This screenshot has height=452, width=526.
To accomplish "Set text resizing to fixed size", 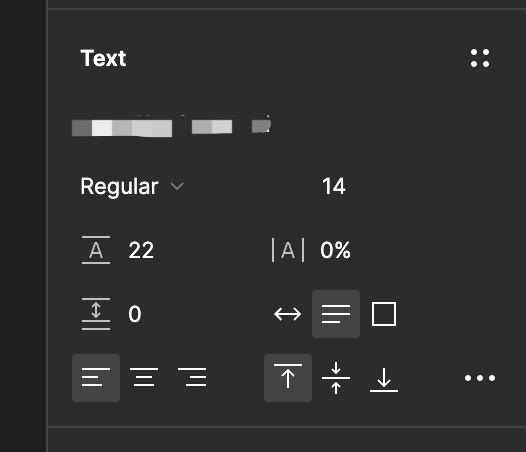I will 384,314.
